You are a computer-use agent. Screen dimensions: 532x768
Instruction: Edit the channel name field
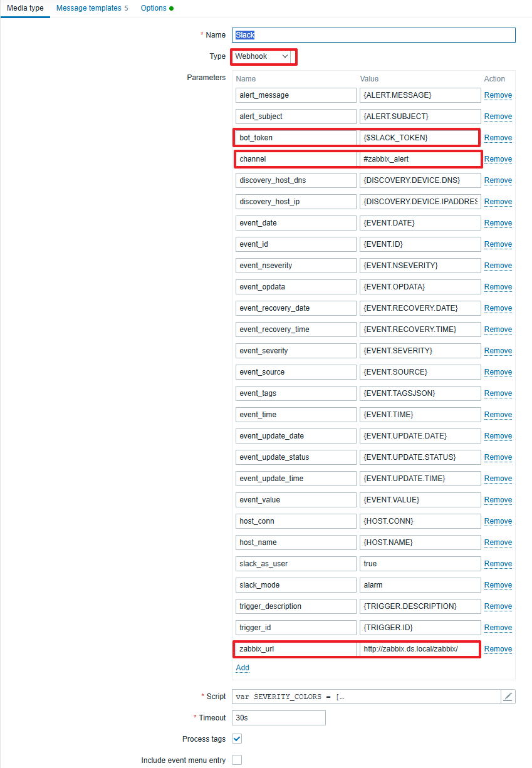(x=296, y=159)
